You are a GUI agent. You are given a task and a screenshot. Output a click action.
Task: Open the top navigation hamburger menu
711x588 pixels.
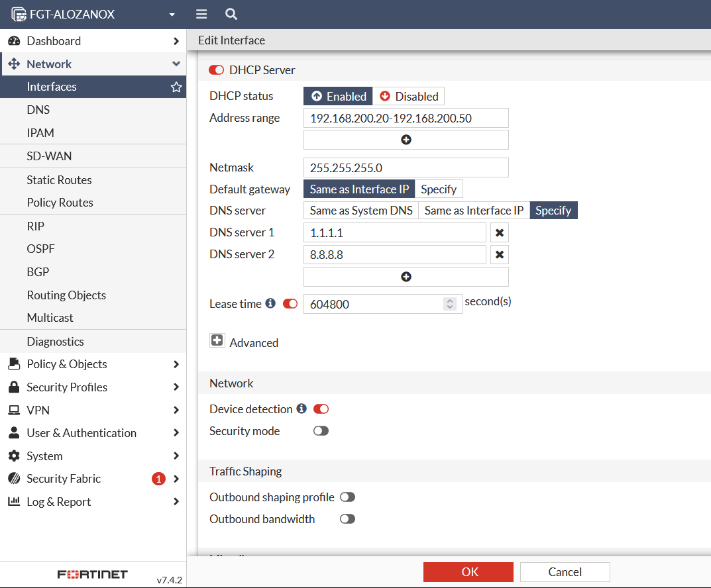(x=201, y=14)
